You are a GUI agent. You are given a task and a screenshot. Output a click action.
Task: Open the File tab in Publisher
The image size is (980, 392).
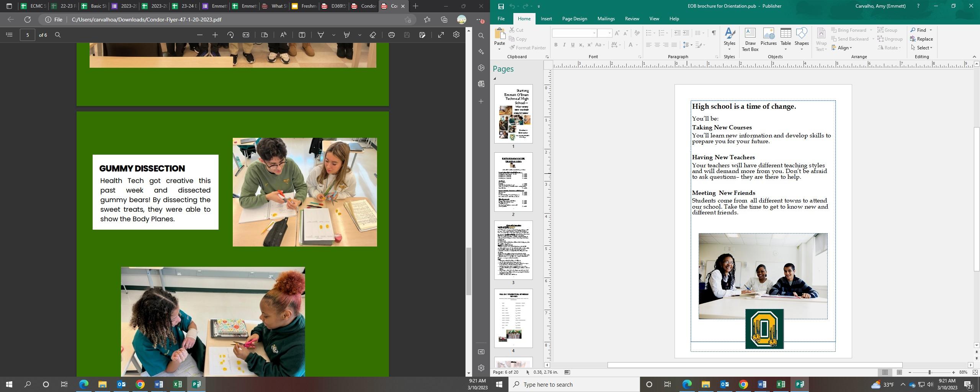tap(501, 19)
